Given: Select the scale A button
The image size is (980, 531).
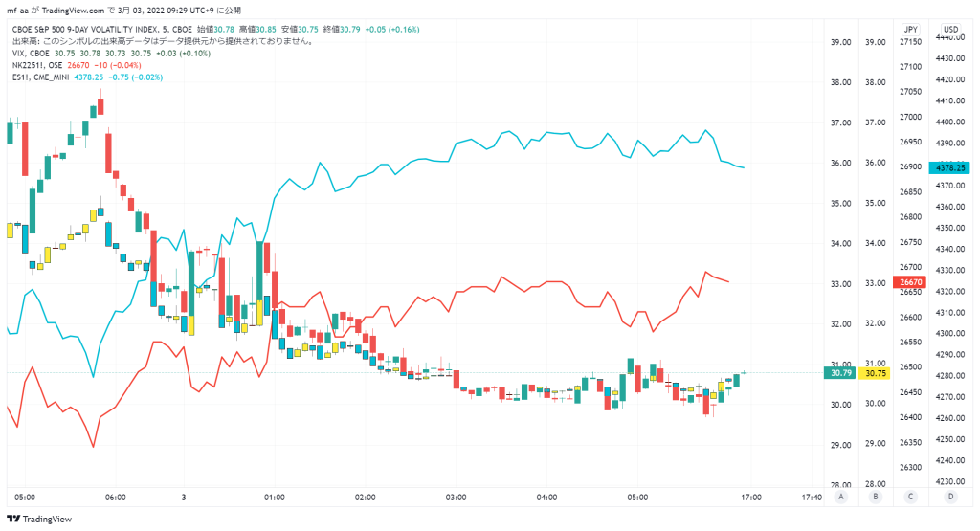Looking at the screenshot, I should pyautogui.click(x=841, y=497).
